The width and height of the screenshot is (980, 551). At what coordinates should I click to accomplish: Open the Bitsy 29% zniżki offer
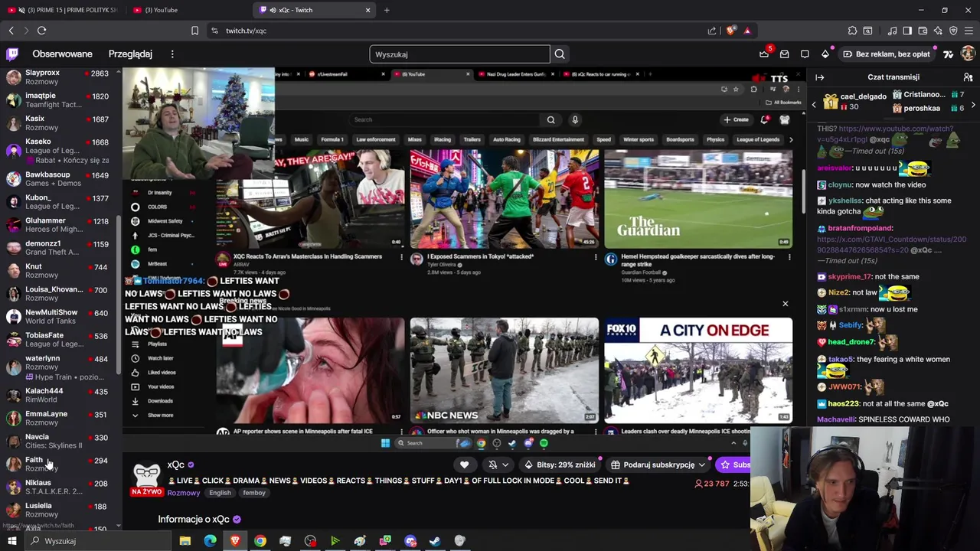coord(560,465)
